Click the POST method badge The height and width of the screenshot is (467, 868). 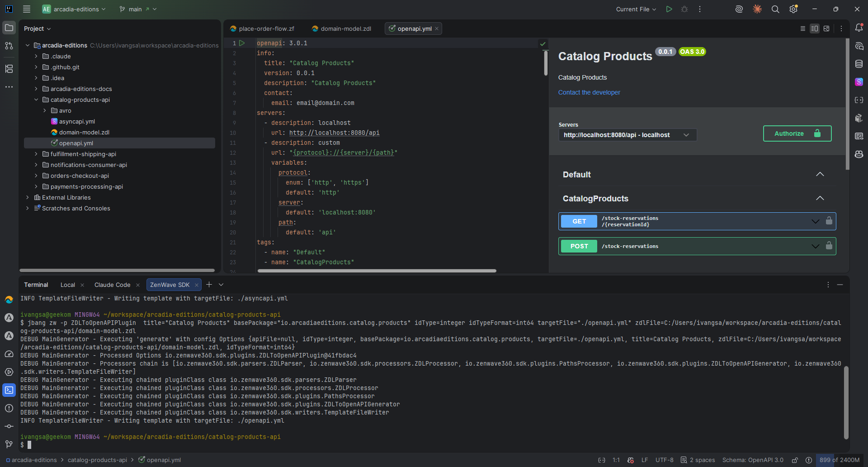tap(579, 246)
